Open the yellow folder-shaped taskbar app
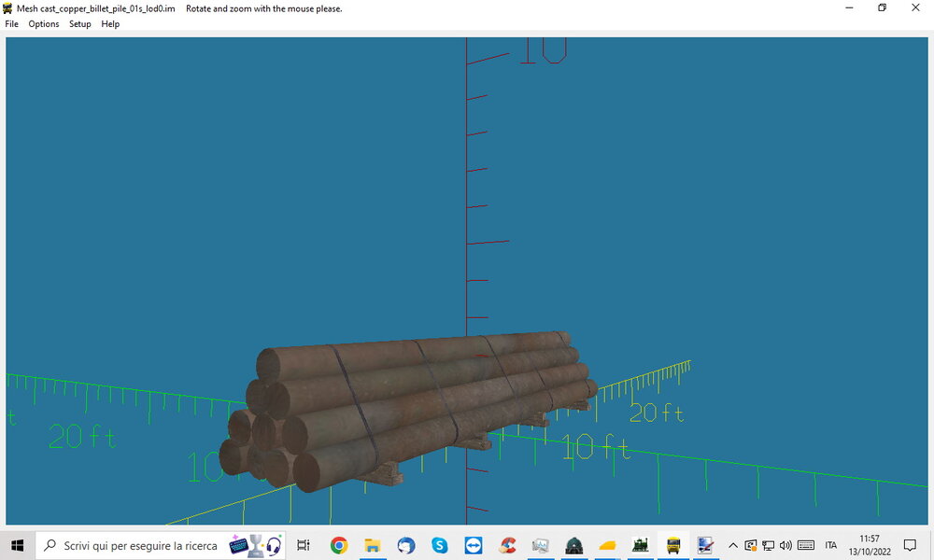Viewport: 934px width, 560px height. pos(607,545)
